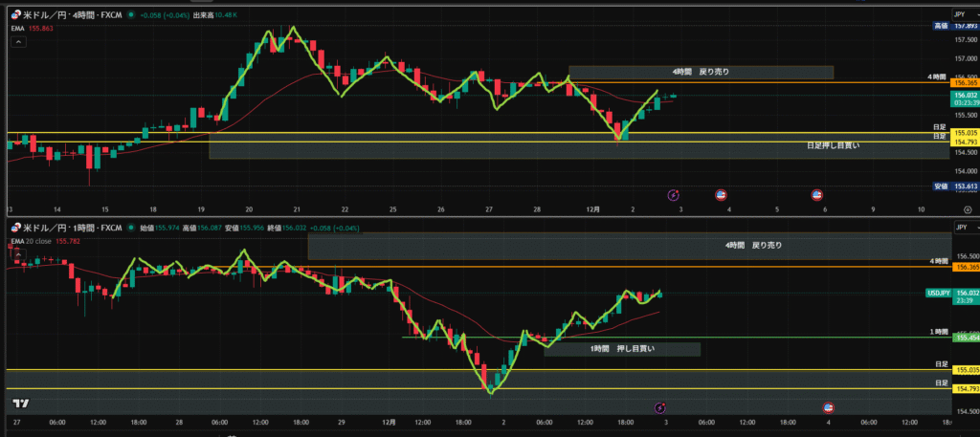The width and height of the screenshot is (980, 437).
Task: Select the 4時間 戻り売り box on the top chart
Action: (x=701, y=72)
